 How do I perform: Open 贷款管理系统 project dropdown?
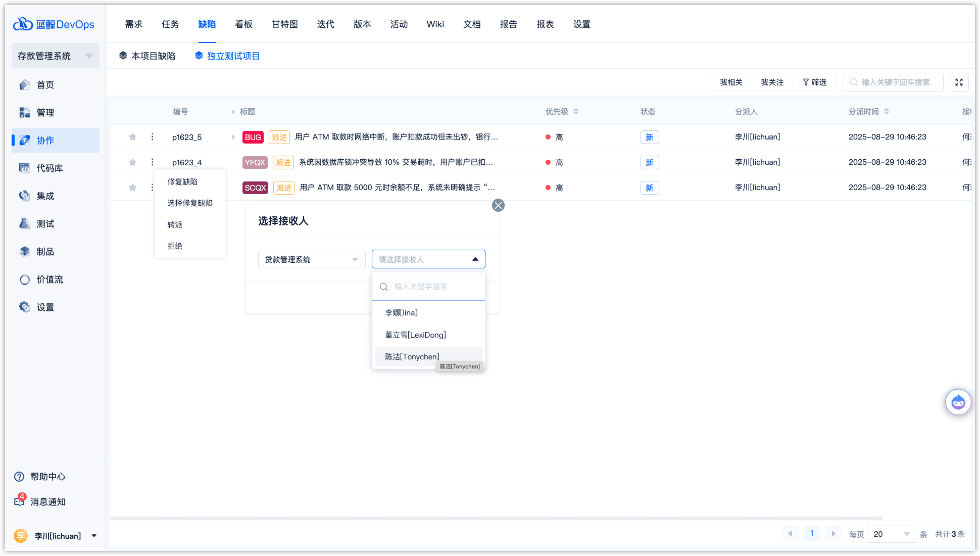pos(311,259)
